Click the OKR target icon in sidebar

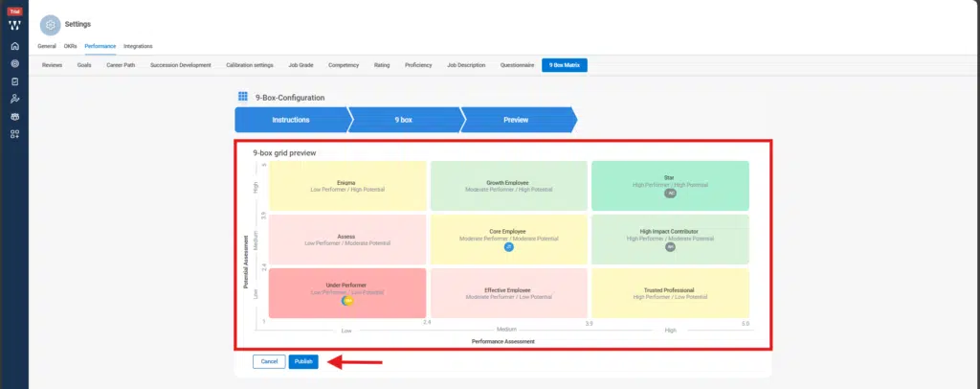pos(14,63)
